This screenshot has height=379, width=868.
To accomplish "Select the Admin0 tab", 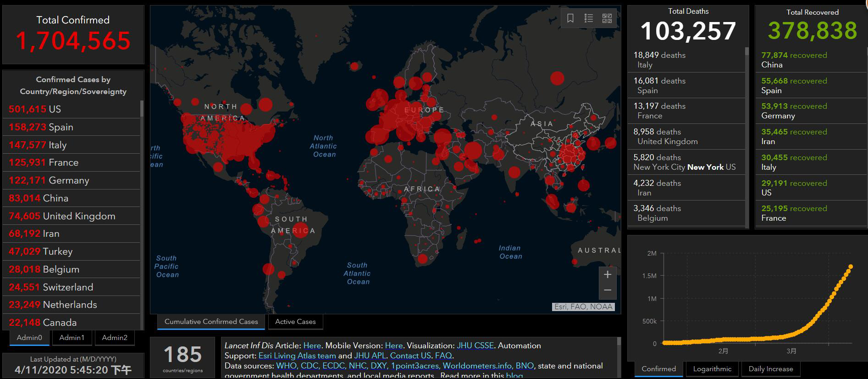I will pos(29,338).
